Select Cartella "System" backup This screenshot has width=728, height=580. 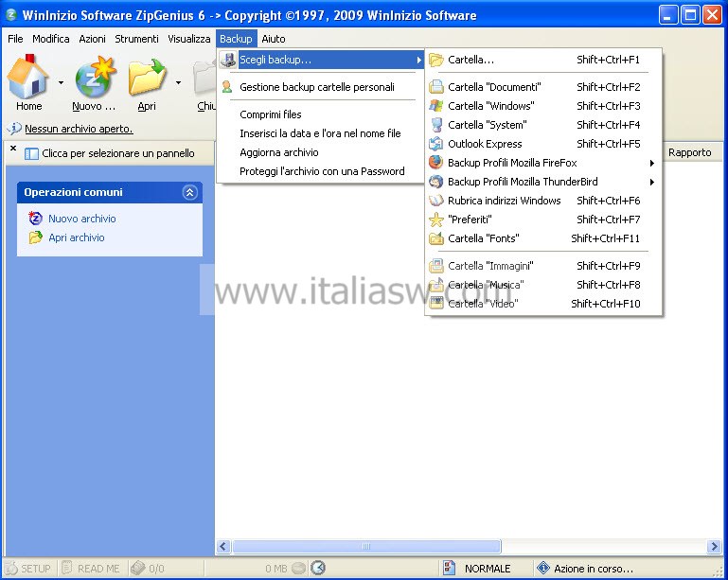(543, 125)
